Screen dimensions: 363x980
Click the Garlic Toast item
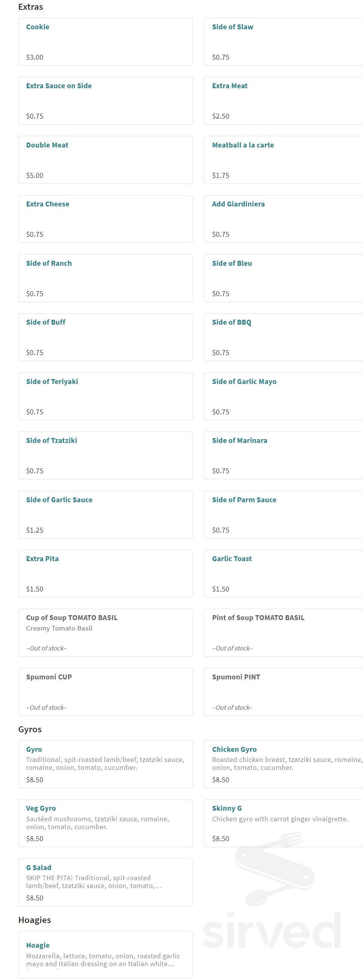coord(283,573)
